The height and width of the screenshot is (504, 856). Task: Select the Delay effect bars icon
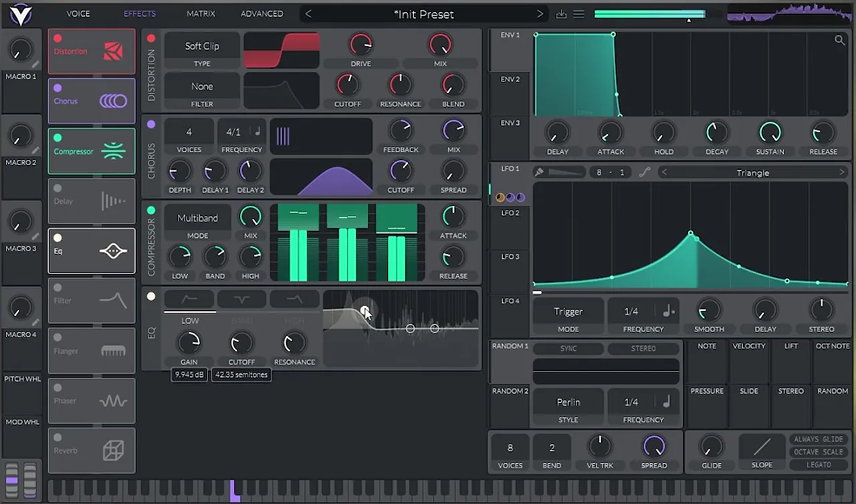[x=113, y=201]
